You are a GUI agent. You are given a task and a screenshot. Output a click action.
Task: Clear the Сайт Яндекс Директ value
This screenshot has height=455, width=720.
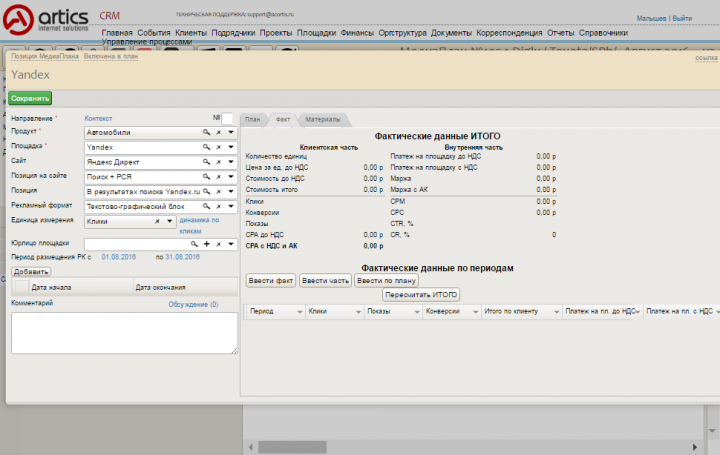click(x=219, y=162)
